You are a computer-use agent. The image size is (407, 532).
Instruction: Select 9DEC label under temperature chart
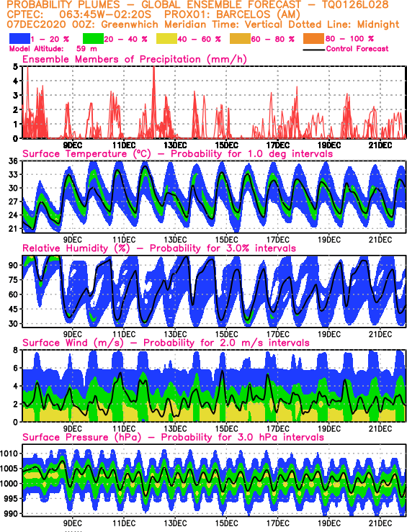[x=73, y=240]
